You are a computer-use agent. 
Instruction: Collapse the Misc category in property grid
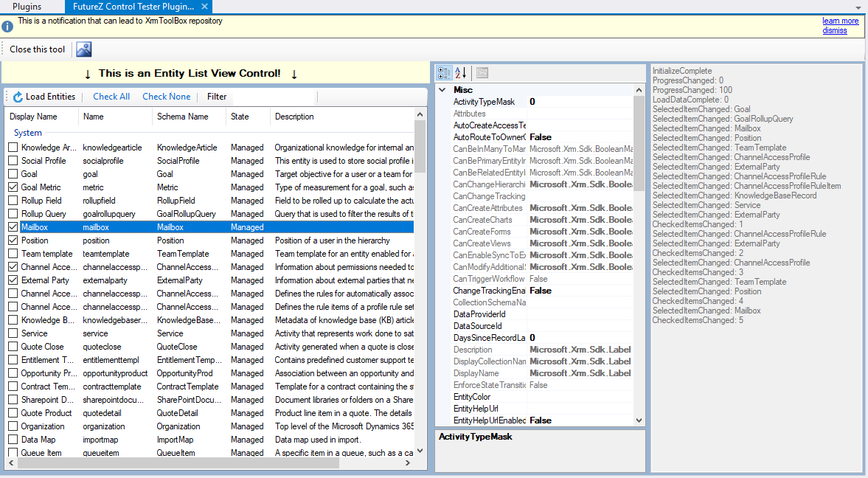coord(442,90)
